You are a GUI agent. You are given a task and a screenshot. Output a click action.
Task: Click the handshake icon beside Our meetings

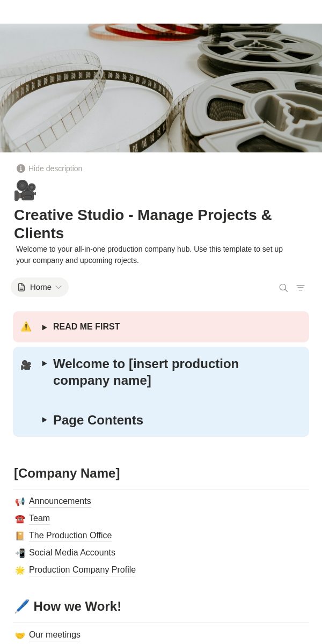(x=20, y=635)
